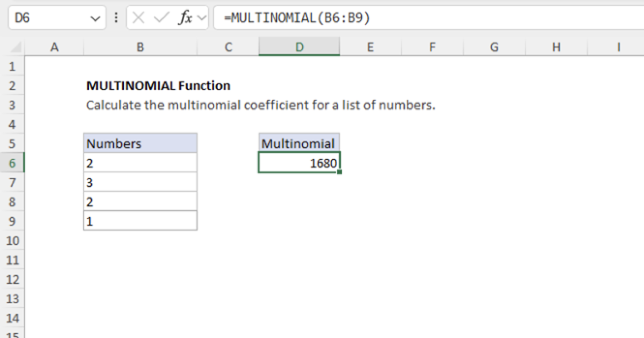Click the three-dot options icon near Name Box
Screen dimensions: 644x338
click(116, 18)
